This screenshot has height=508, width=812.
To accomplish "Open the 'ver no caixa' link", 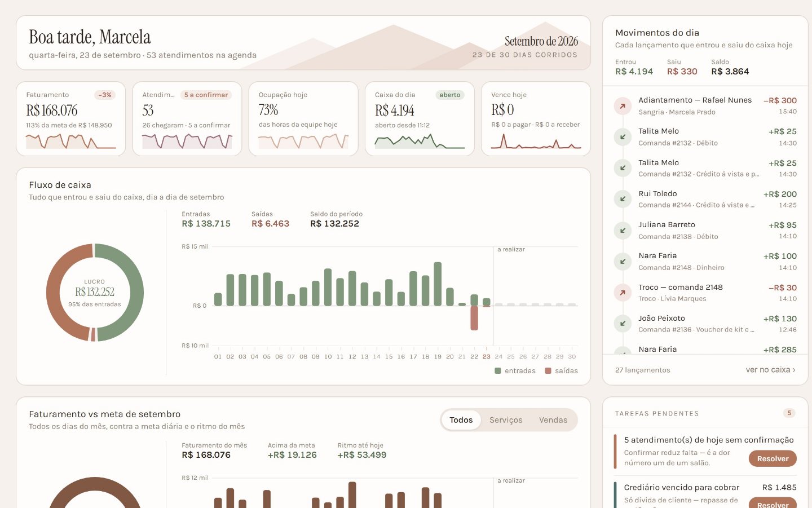I will (770, 370).
